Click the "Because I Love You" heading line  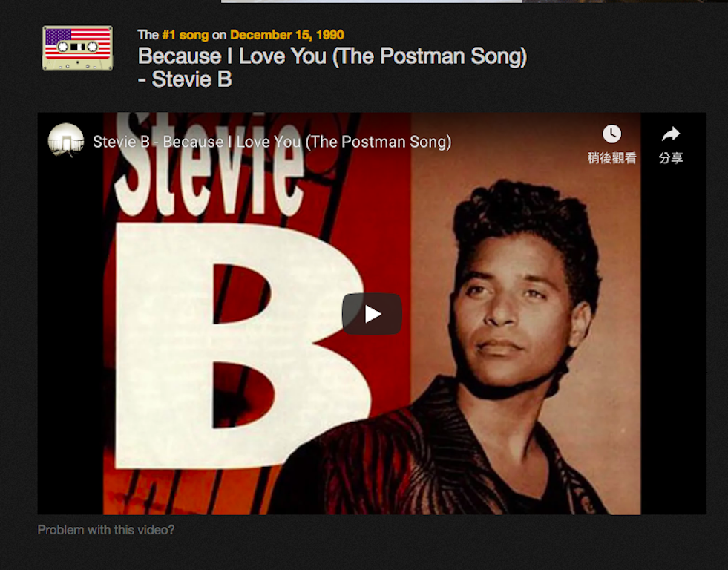332,56
